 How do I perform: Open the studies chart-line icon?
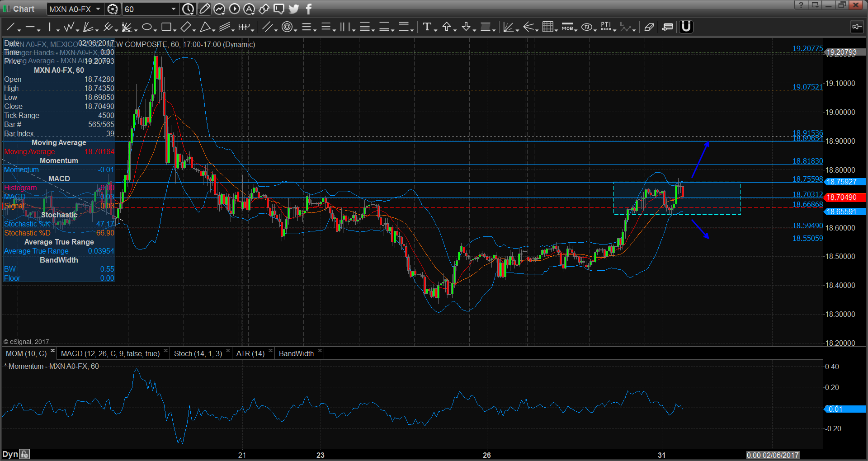[x=219, y=9]
